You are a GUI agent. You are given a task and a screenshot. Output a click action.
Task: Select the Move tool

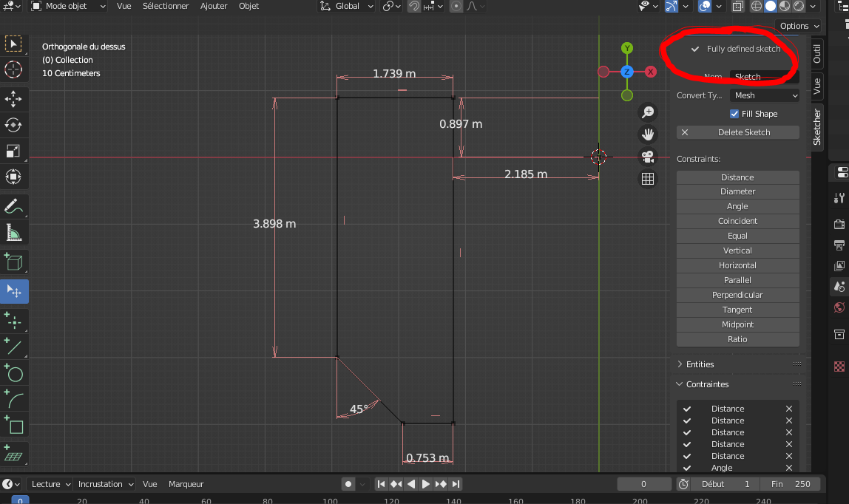point(13,99)
